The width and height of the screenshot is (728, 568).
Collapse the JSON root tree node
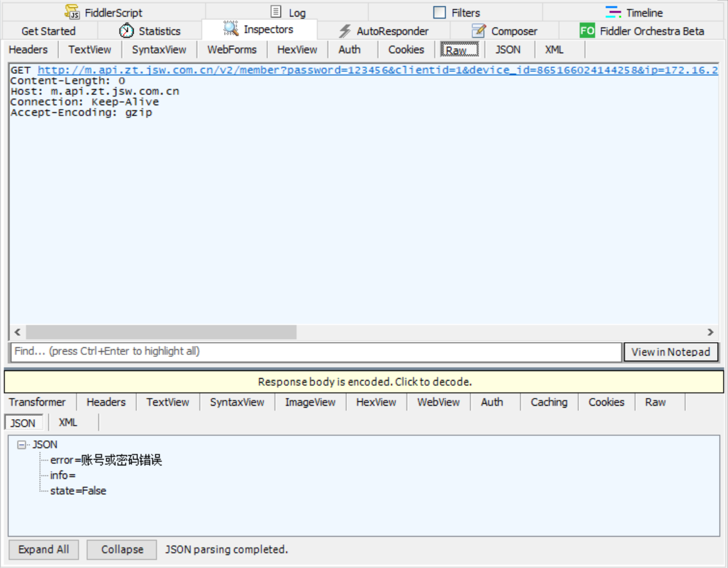tap(21, 445)
